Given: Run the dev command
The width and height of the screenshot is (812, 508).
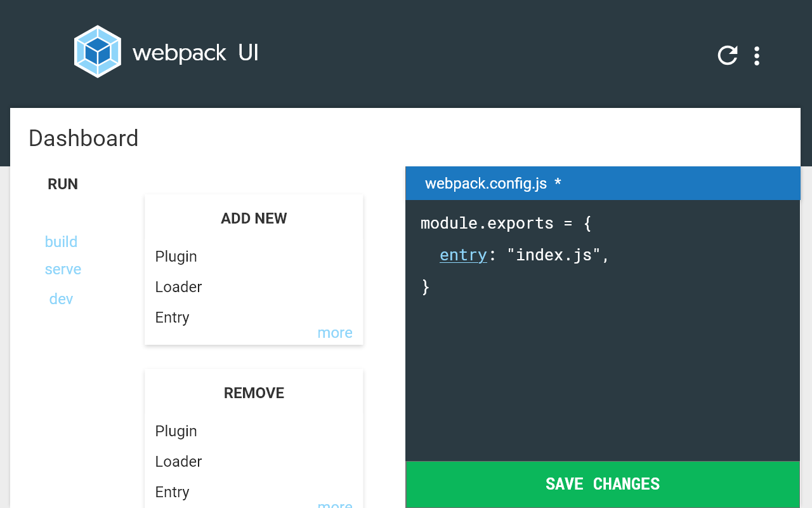Looking at the screenshot, I should (x=61, y=299).
